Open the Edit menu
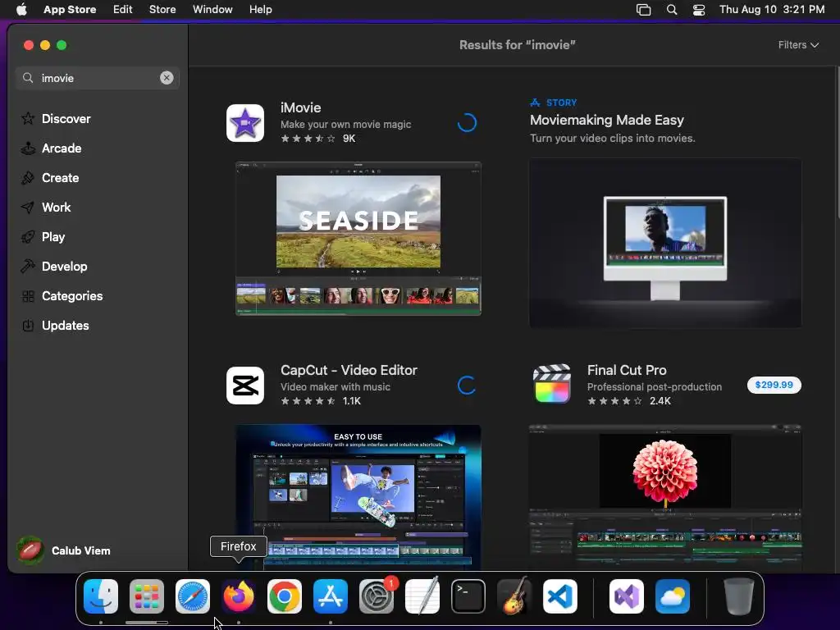 pyautogui.click(x=123, y=9)
